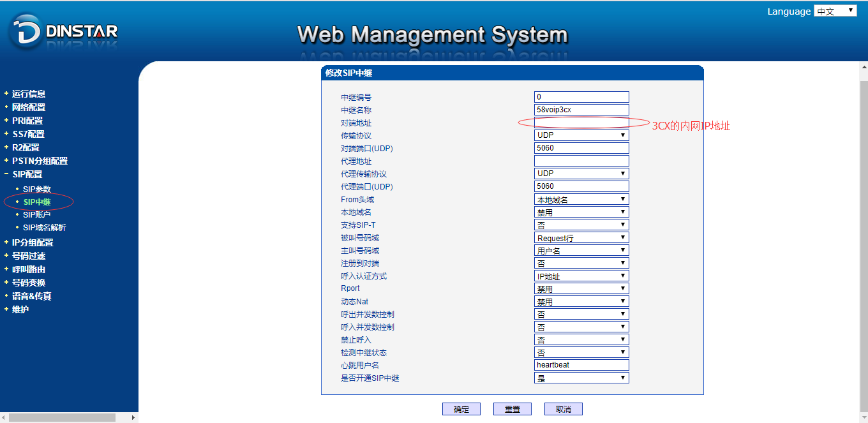Expand R2配置 menu
This screenshot has width=868, height=423.
coord(26,147)
